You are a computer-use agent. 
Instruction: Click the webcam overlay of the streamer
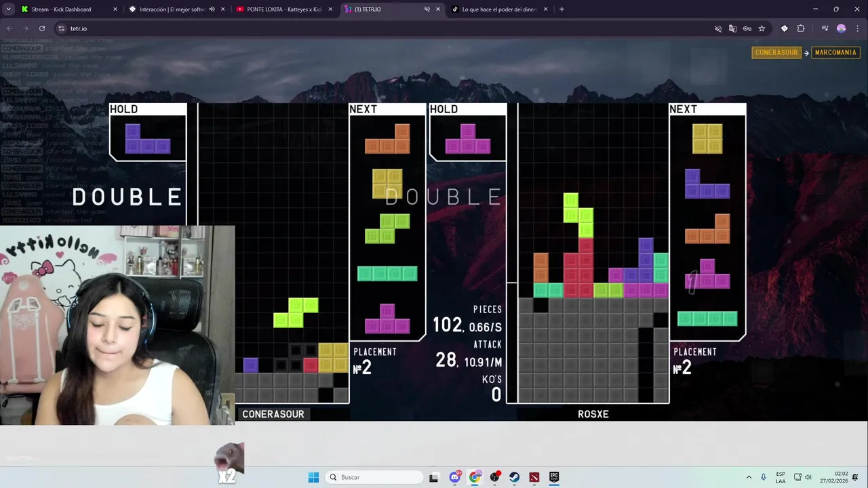[117, 325]
